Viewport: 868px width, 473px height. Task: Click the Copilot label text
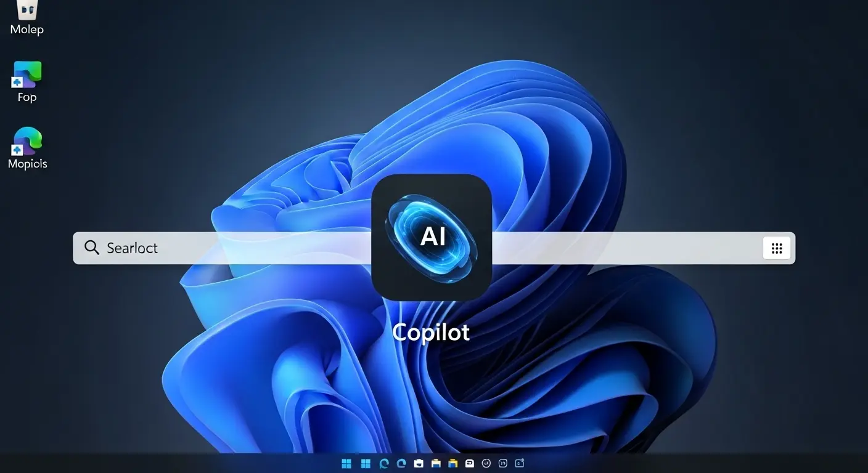pyautogui.click(x=431, y=332)
